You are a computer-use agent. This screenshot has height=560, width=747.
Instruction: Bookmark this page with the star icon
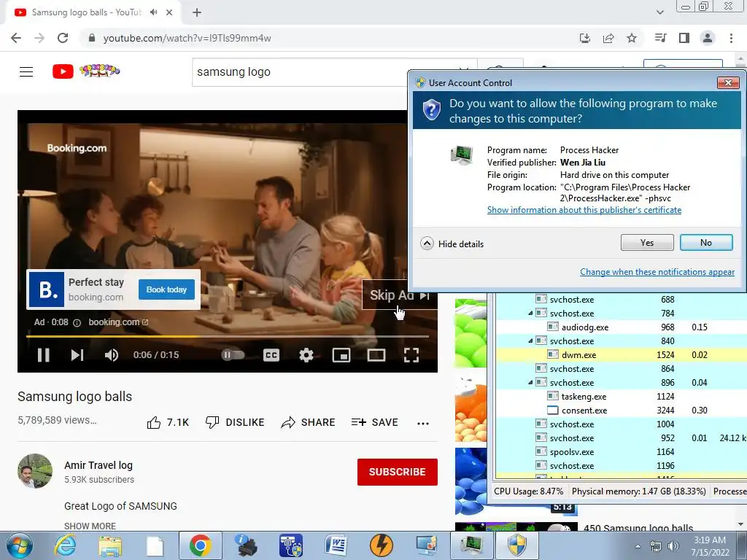(x=632, y=38)
